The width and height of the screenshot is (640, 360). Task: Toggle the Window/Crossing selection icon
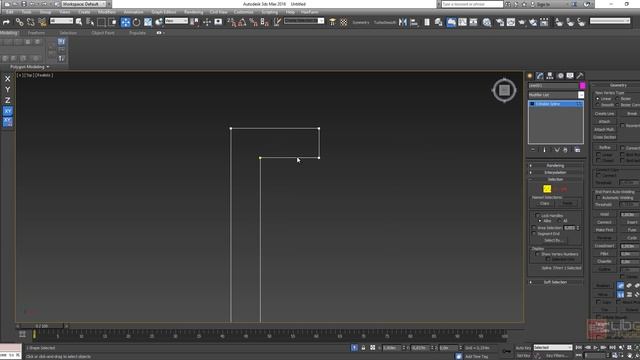[x=113, y=22]
